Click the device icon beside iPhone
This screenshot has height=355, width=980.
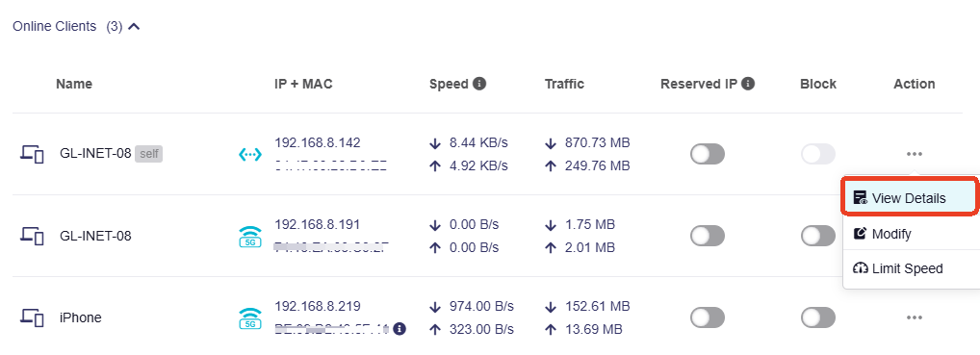32,318
